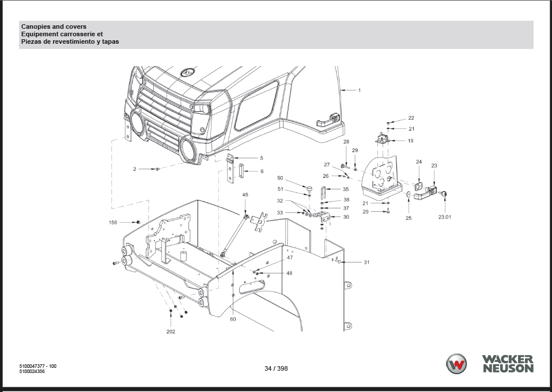Click part number label 23.01

pyautogui.click(x=445, y=218)
